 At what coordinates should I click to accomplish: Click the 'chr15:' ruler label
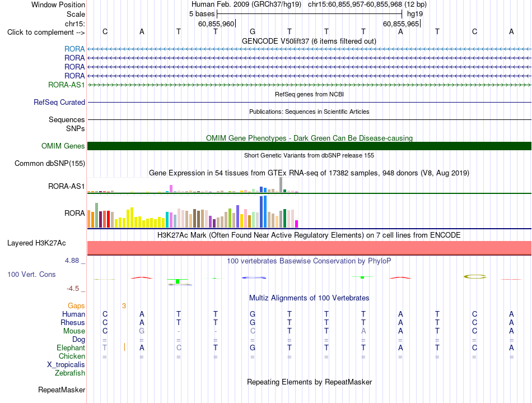[74, 24]
